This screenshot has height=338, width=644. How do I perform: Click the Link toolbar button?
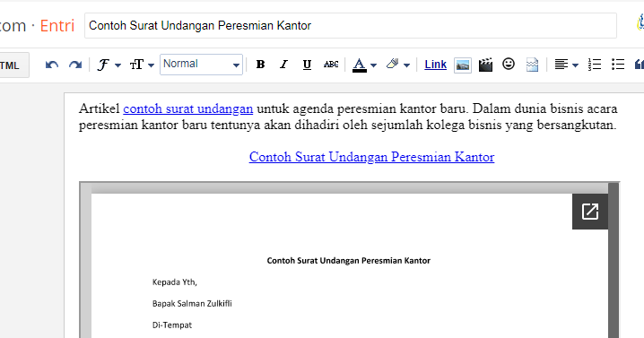435,65
